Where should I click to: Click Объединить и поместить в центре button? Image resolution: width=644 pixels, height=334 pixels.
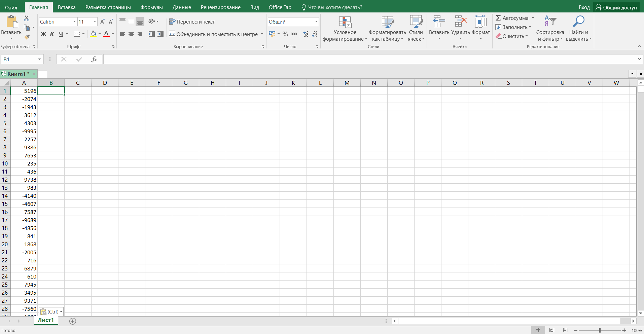(x=214, y=34)
